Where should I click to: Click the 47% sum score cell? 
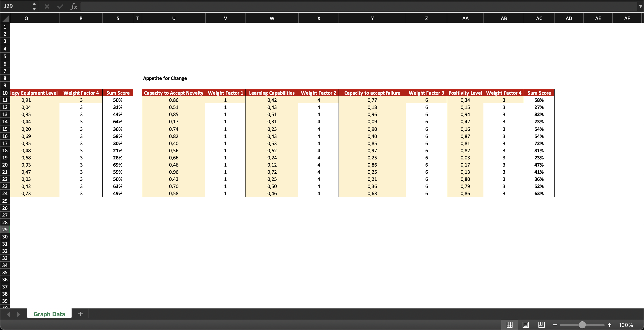tap(539, 165)
